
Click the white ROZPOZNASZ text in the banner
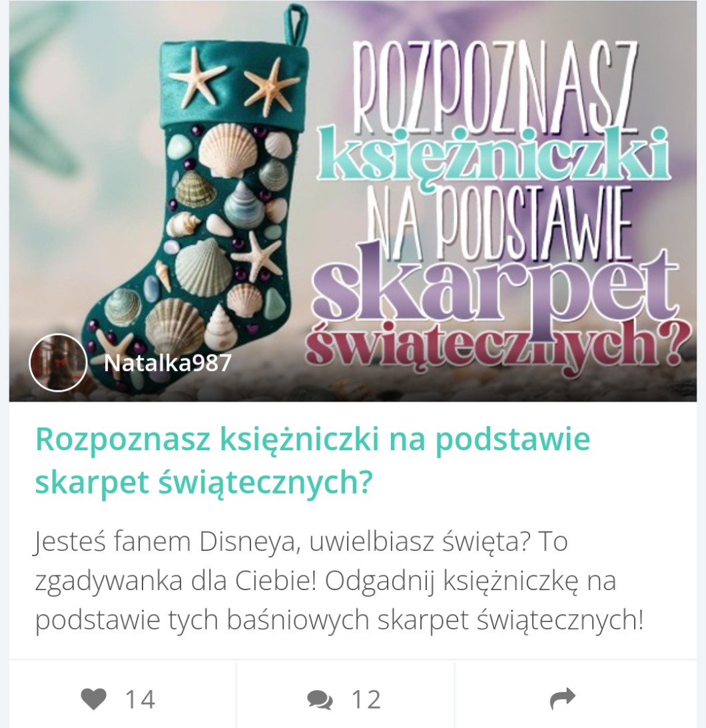click(494, 86)
